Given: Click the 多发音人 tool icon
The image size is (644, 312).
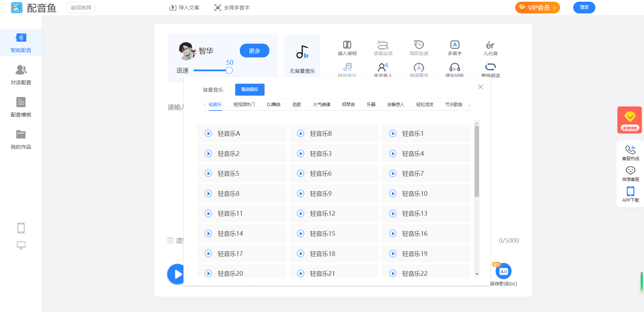Looking at the screenshot, I should tap(383, 67).
